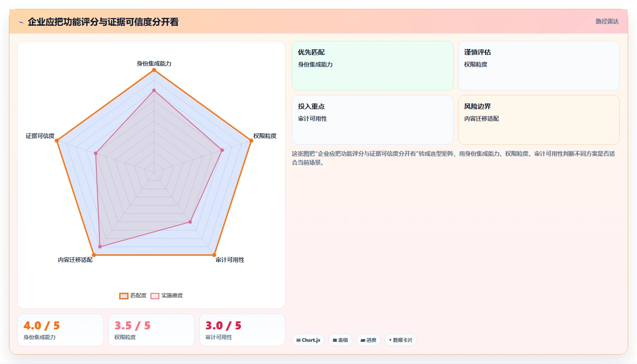
Task: Select the title 企业应把功能评分与证据可信度分开看
Action: (103, 22)
